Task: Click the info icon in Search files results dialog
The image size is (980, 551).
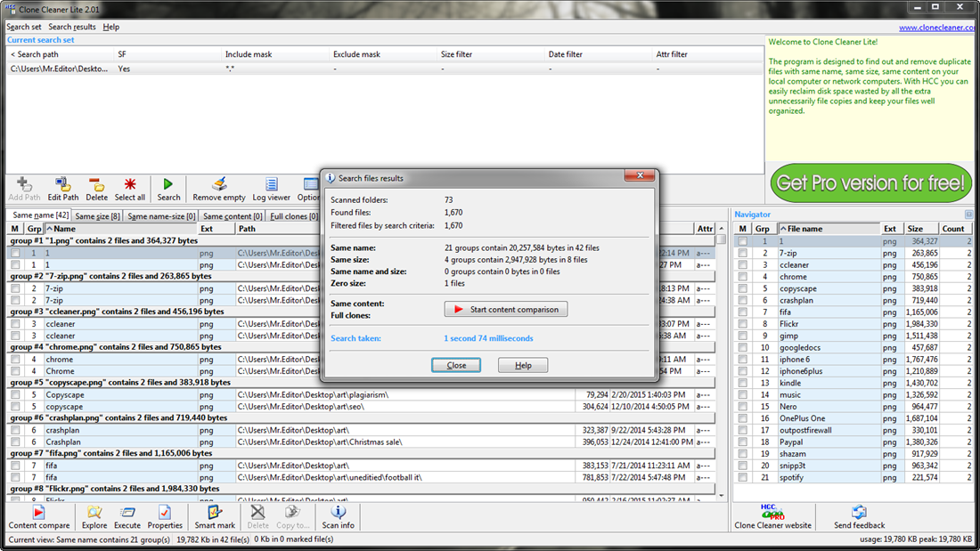Action: (x=330, y=178)
